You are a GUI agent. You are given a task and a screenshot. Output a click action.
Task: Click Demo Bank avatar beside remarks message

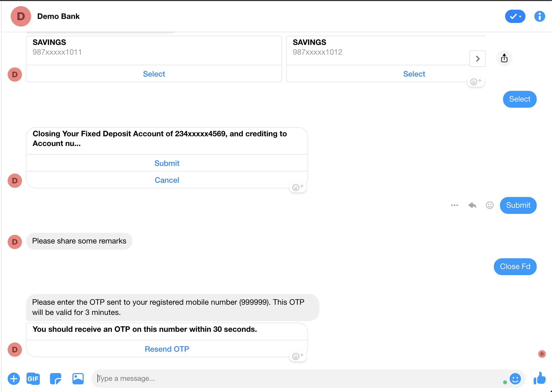[x=15, y=242]
